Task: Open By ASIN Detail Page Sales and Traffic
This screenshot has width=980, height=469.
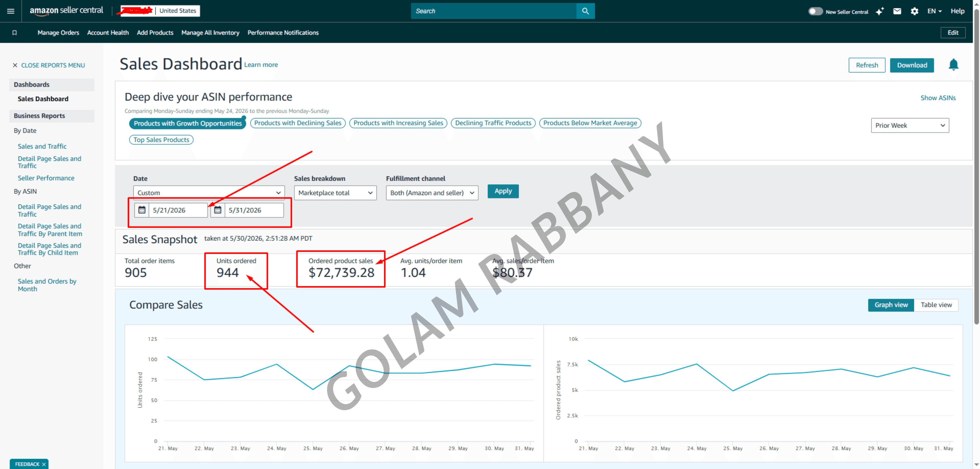Action: click(x=50, y=211)
